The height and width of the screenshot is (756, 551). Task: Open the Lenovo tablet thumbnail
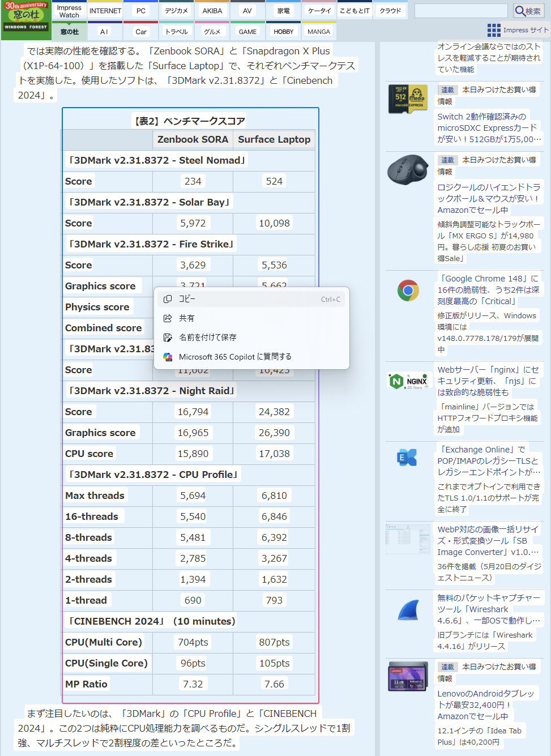(408, 676)
